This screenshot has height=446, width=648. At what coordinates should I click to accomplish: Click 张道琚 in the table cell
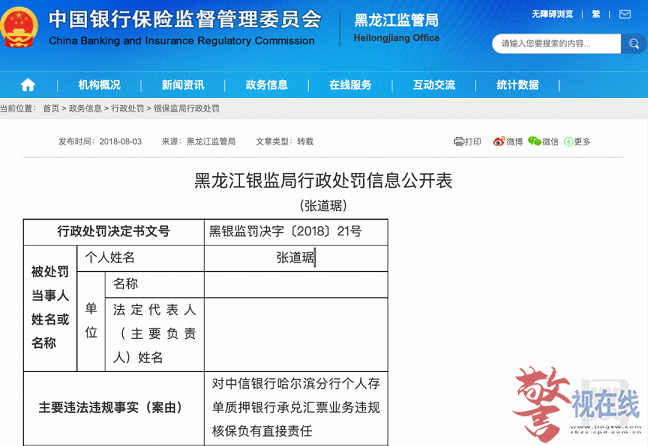click(x=295, y=258)
